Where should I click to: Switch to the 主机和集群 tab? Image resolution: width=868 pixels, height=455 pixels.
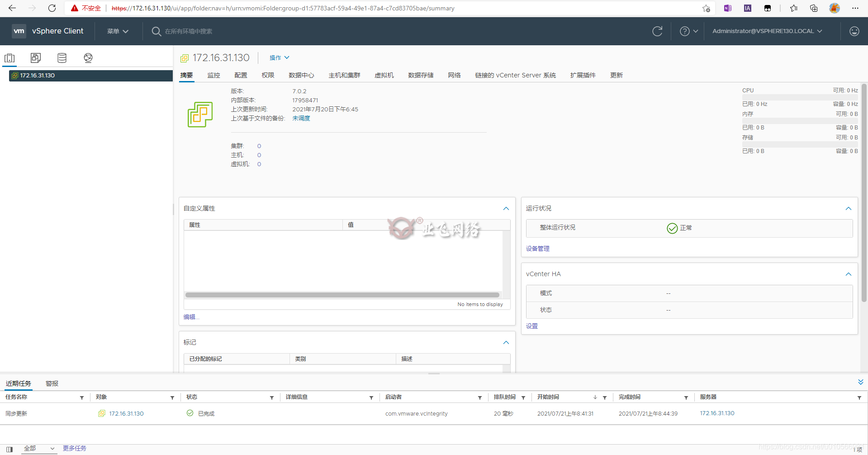(344, 75)
